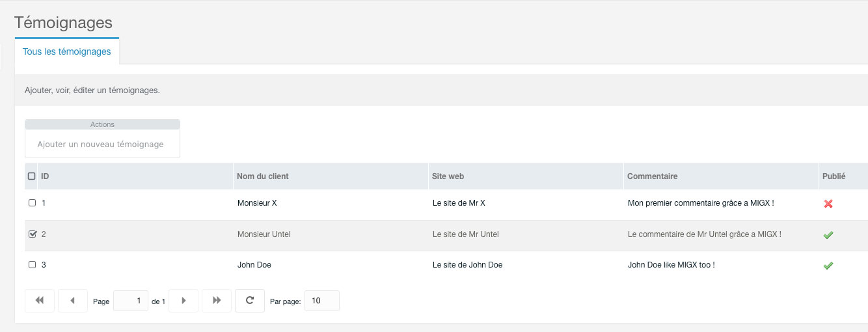The height and width of the screenshot is (332, 868).
Task: Click the page number input field
Action: (131, 301)
